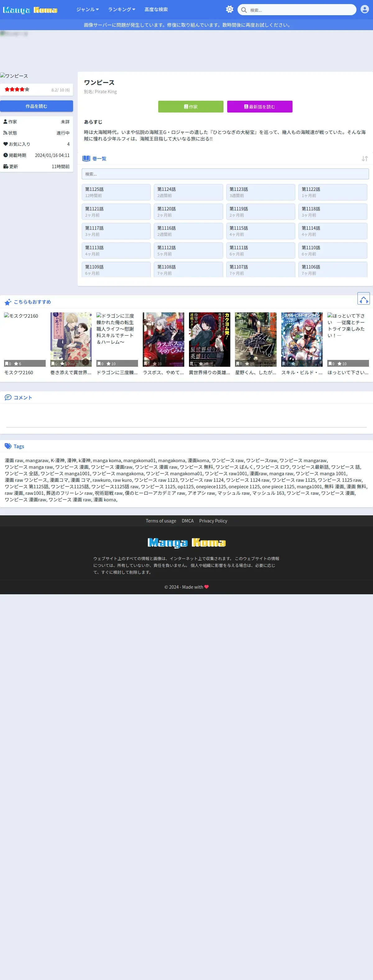Click the tags icon next to Tags
Screen dimensions: 373x980
[8, 446]
